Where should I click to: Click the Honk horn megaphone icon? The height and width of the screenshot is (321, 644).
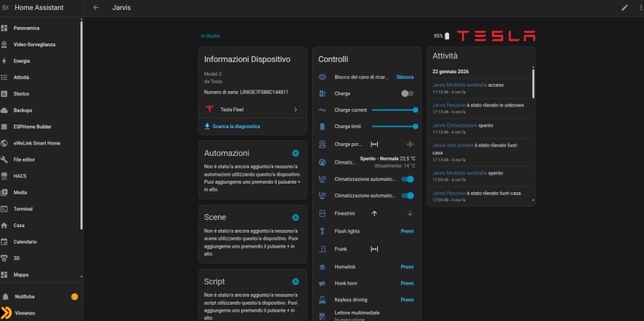coord(322,283)
